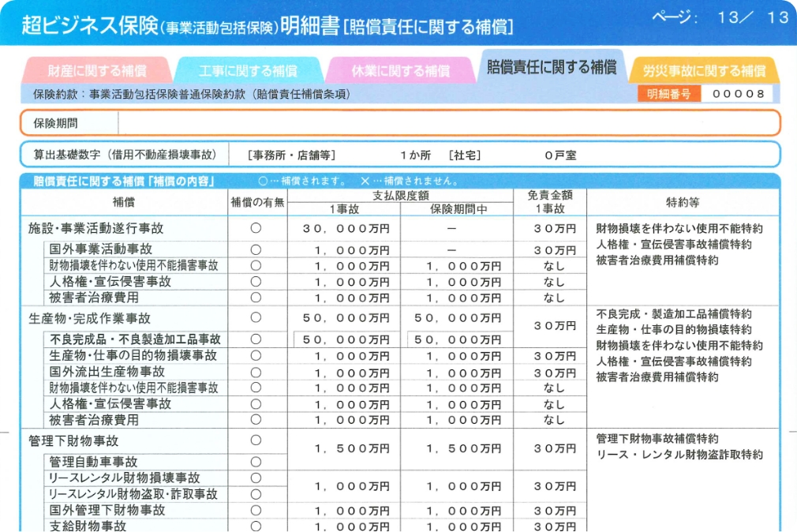Toggle the circle for 施設・事業活動遂行事故
The width and height of the screenshot is (797, 532).
[x=256, y=228]
